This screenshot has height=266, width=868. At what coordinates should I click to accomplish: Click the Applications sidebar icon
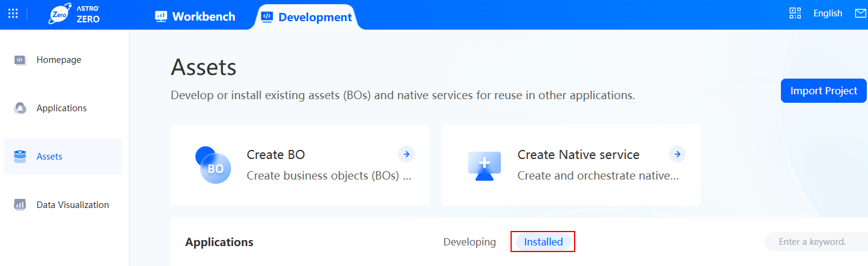pyautogui.click(x=20, y=108)
